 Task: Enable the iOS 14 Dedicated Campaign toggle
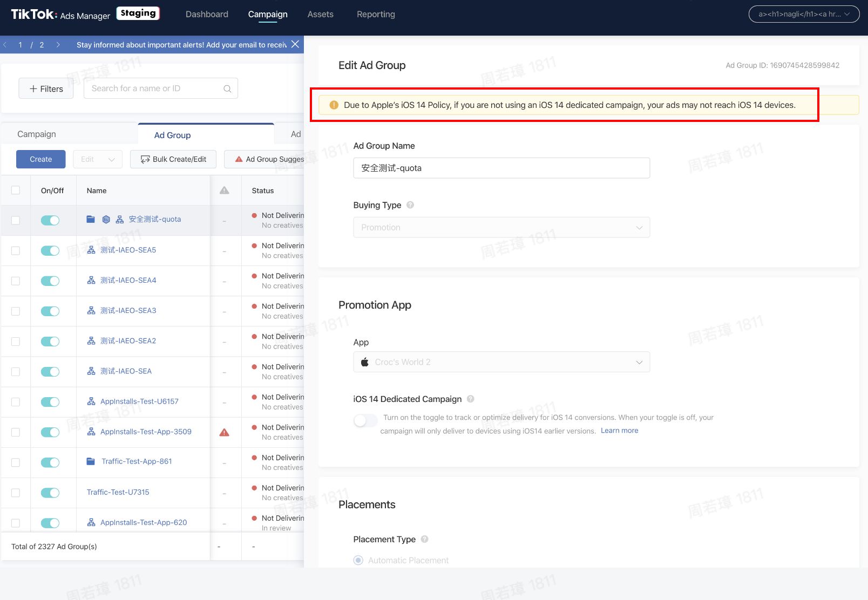pyautogui.click(x=365, y=420)
